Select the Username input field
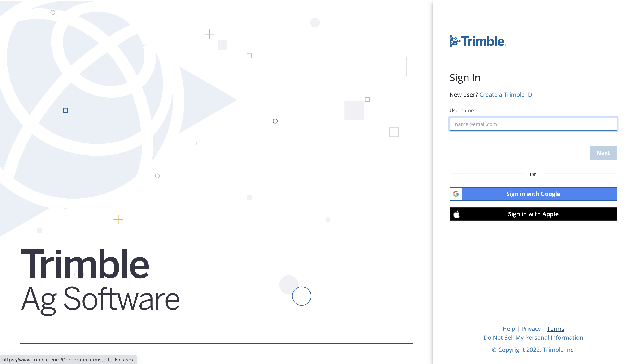634x364 pixels. point(533,124)
